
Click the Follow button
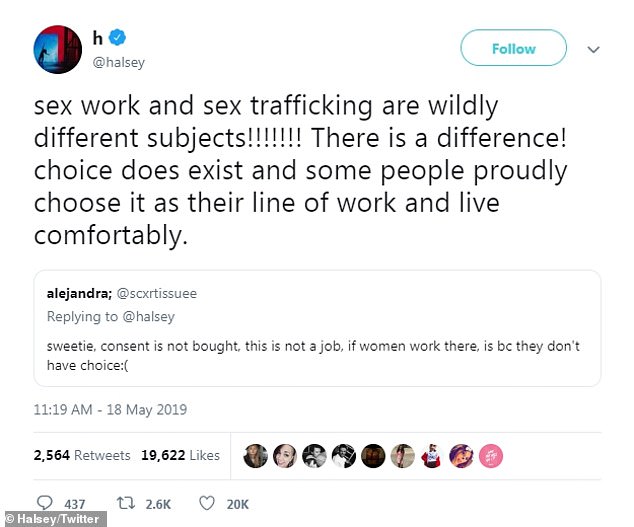point(512,48)
